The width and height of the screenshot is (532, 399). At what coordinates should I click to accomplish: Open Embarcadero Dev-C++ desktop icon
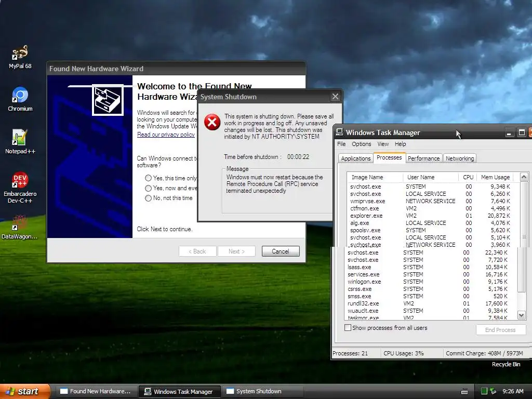pos(20,187)
